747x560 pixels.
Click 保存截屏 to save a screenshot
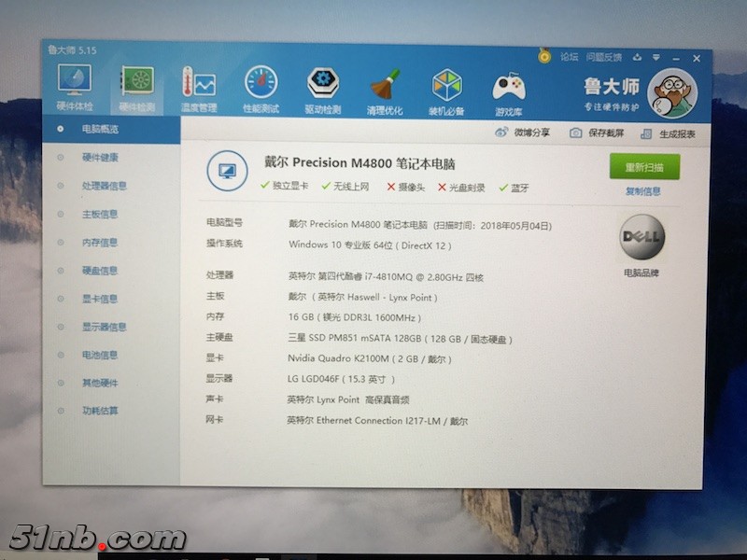[598, 133]
